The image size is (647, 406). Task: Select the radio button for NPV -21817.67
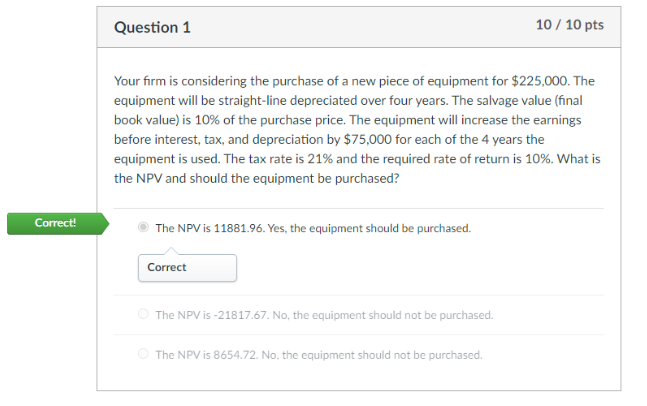pyautogui.click(x=143, y=314)
